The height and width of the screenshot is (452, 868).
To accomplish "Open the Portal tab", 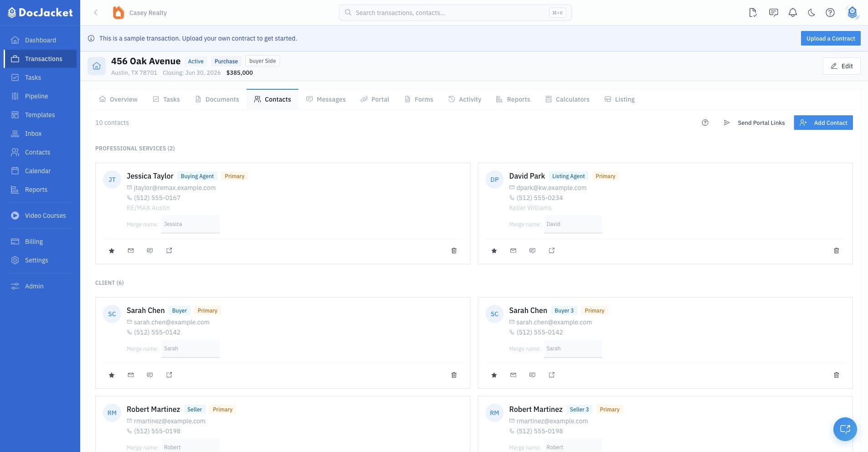I will (x=375, y=99).
